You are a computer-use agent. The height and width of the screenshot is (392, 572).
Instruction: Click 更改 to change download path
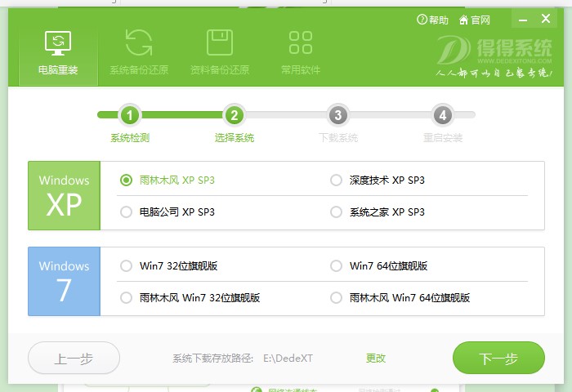[376, 358]
